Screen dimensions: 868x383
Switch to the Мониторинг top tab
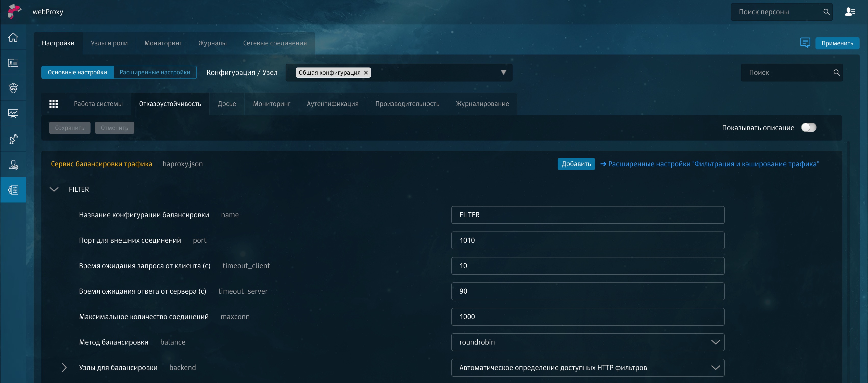coord(163,43)
